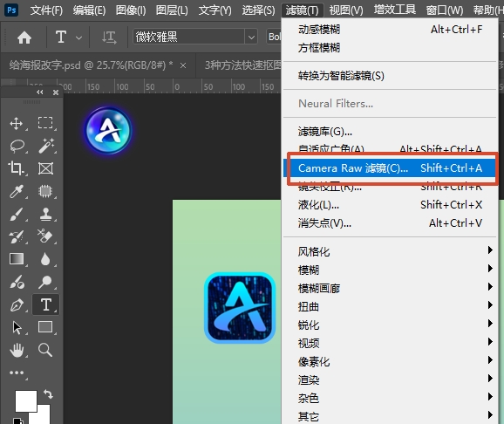Reset default foreground and background colors
Image resolution: width=504 pixels, height=424 pixels.
click(x=17, y=421)
